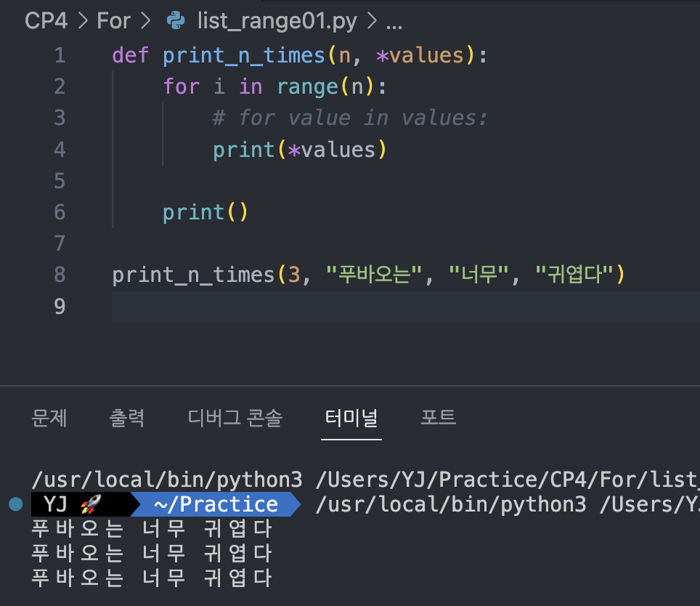Click the "너무" string argument on line 8
The image size is (700, 606).
(x=479, y=274)
